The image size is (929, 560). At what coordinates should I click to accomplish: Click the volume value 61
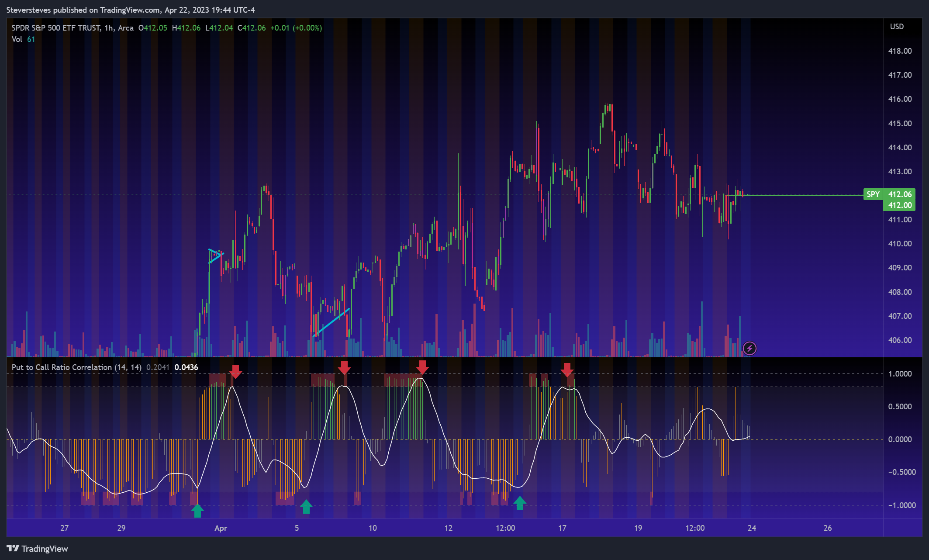(x=31, y=39)
